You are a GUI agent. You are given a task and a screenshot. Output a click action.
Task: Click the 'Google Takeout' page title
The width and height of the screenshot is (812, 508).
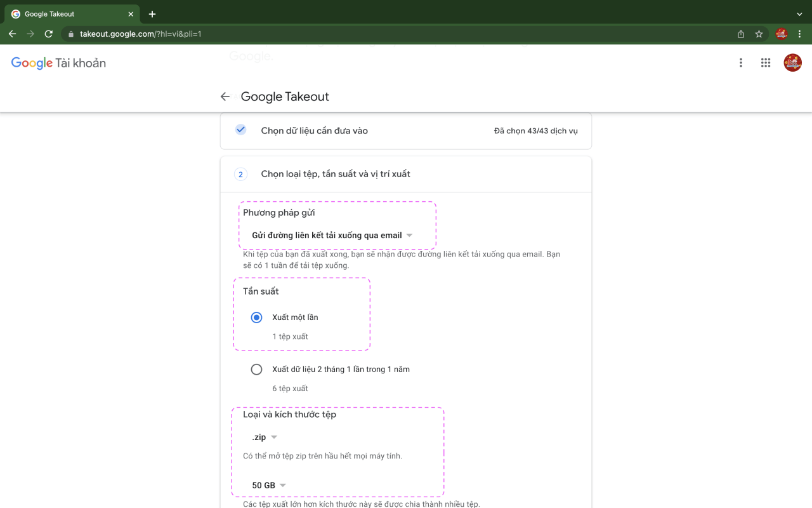[x=285, y=97]
